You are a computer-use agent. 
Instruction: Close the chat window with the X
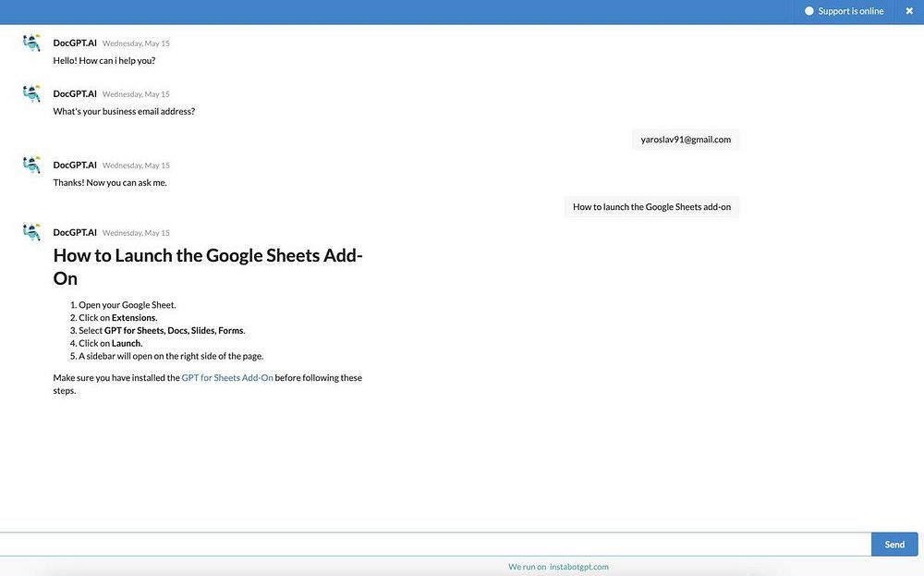click(909, 11)
